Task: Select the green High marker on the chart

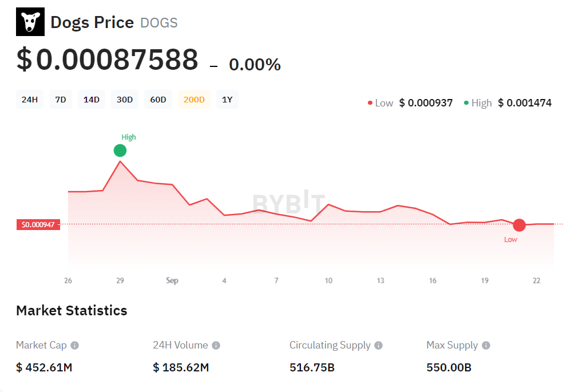Action: (x=120, y=151)
